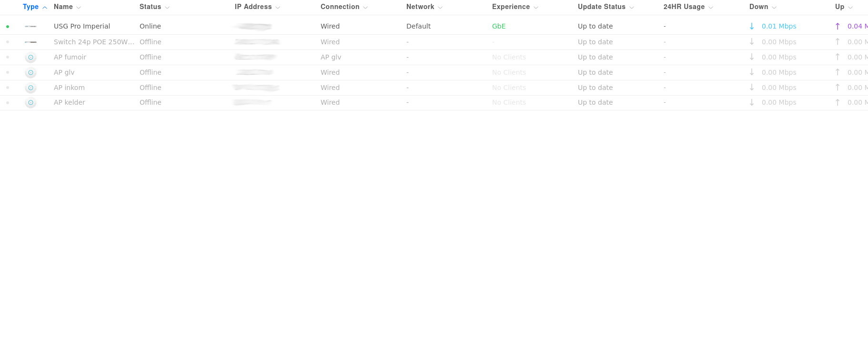Click the AP inkom access point icon
Viewport: 868px width, 364px height.
tap(30, 88)
